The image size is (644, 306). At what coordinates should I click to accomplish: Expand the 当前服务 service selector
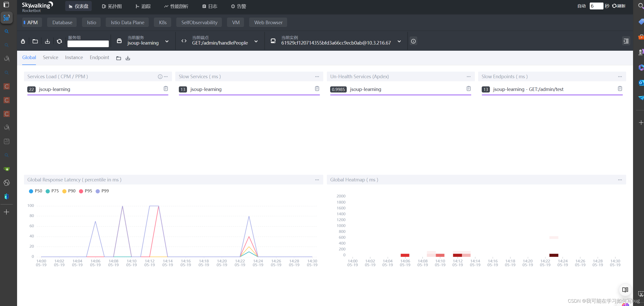167,41
